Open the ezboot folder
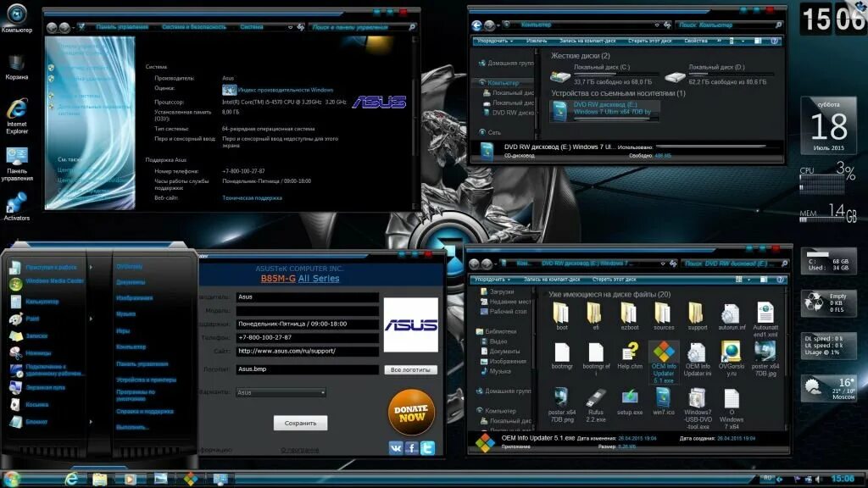 tap(630, 317)
